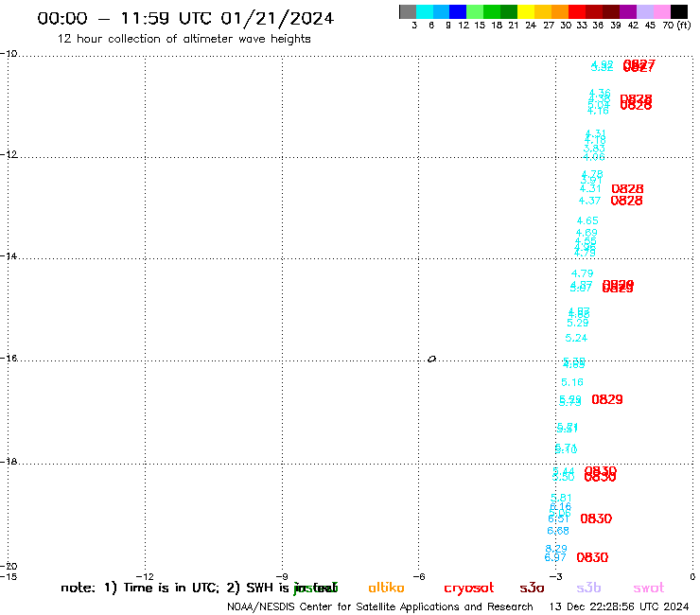Screen dimensions: 700x615
Task: Click the light green 15 ft legend swatch
Action: [475, 11]
